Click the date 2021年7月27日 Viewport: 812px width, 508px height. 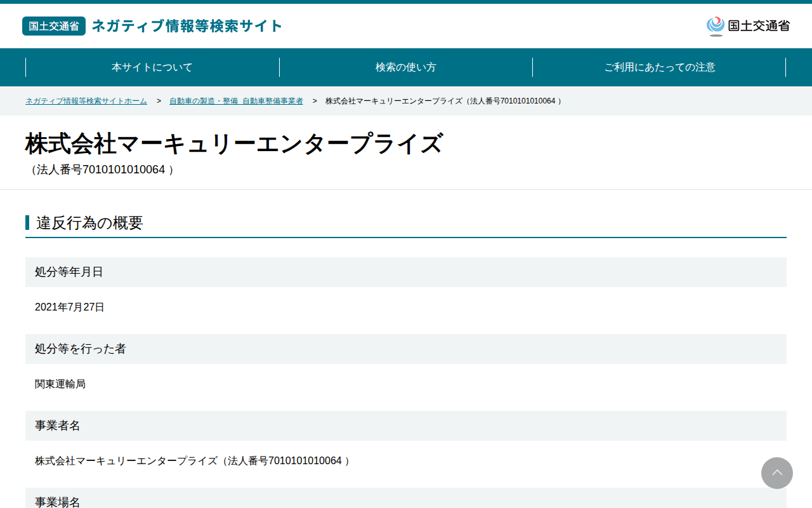click(70, 307)
